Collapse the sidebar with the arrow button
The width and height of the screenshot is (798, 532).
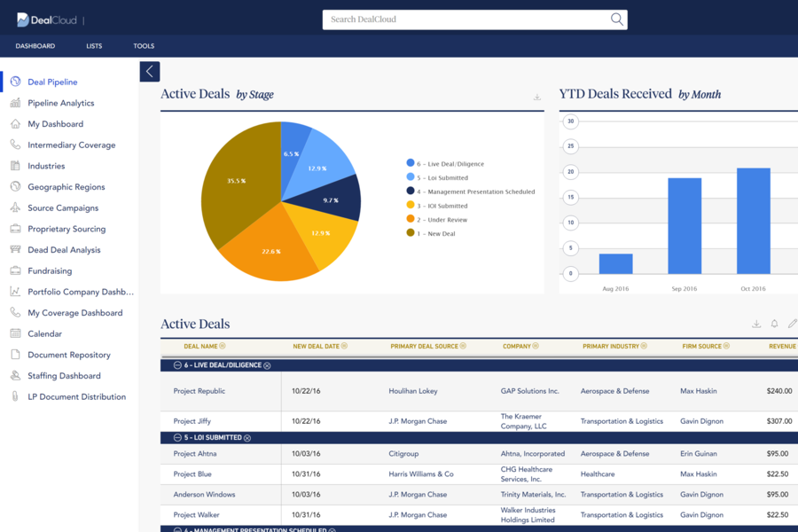[150, 71]
